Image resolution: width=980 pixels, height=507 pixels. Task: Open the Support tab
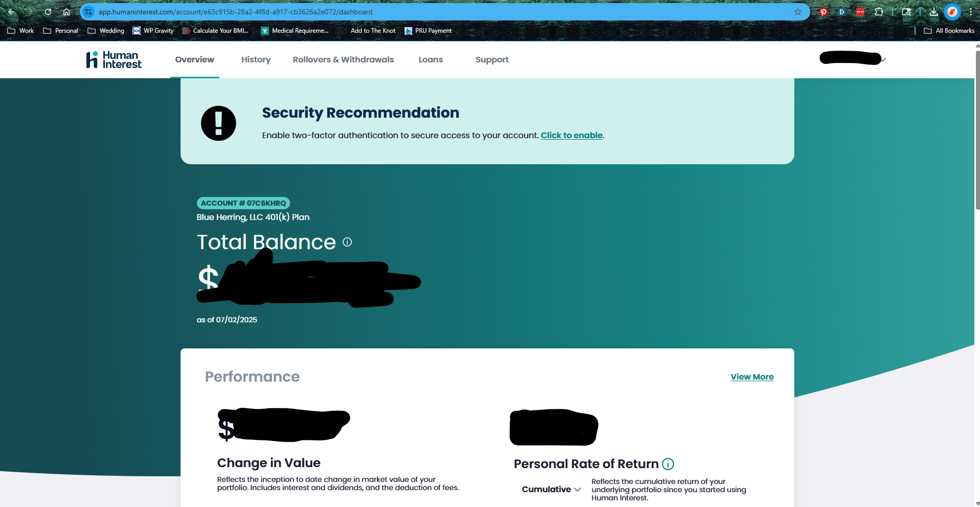point(492,60)
